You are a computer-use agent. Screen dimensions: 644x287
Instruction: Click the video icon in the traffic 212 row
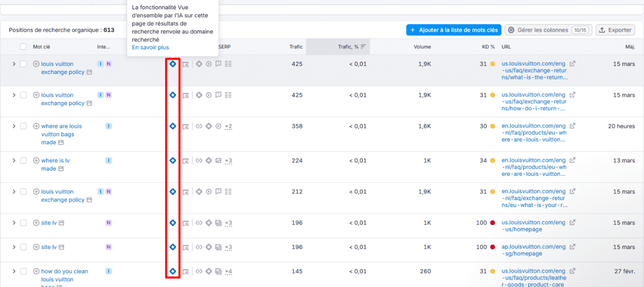[x=209, y=192]
